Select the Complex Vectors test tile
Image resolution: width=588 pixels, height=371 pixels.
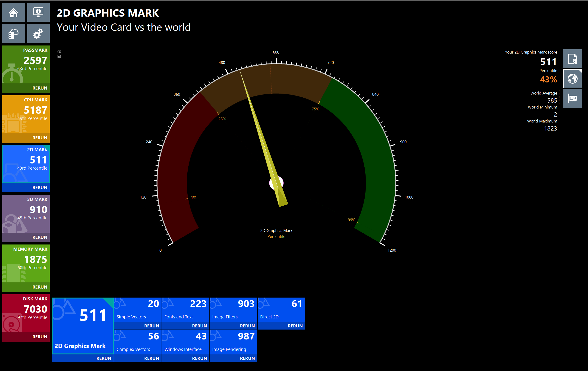coord(138,342)
